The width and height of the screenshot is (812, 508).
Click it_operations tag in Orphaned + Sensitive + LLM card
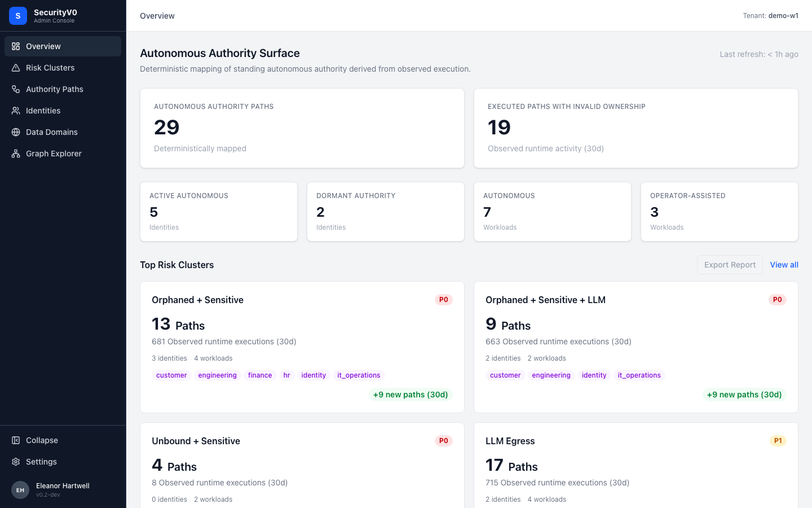point(639,375)
